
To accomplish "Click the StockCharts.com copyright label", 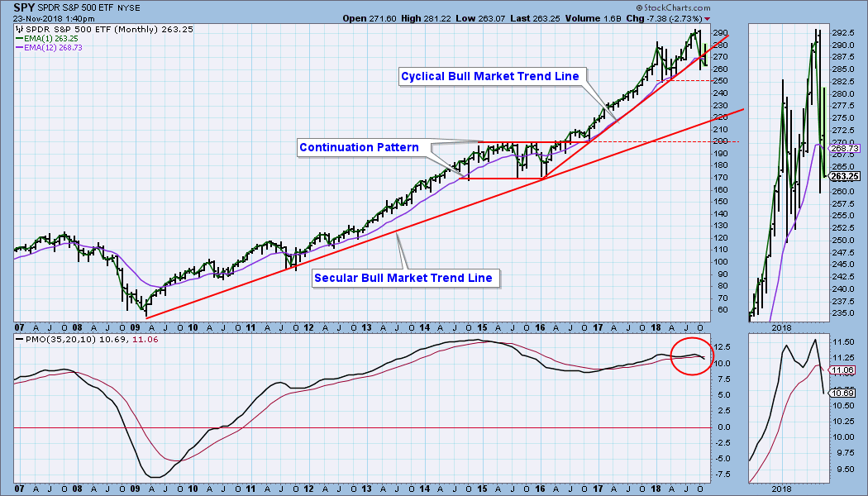I will click(x=673, y=7).
